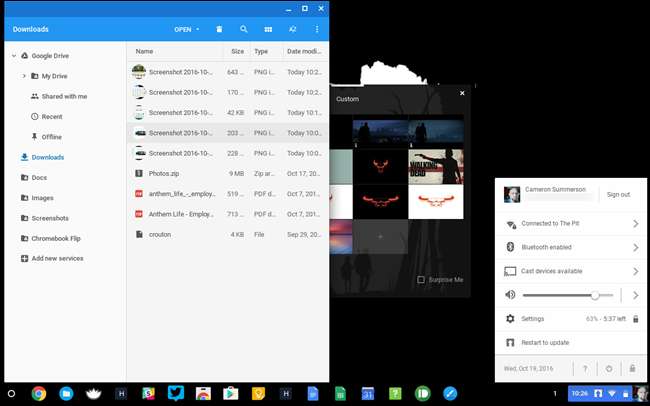The width and height of the screenshot is (650, 406).
Task: Open search in the Files app
Action: pos(244,29)
